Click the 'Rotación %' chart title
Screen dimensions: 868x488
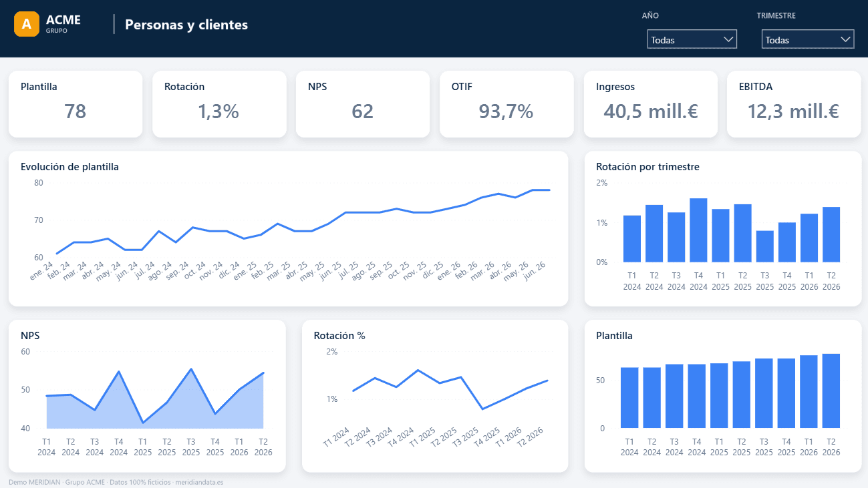[x=339, y=336]
